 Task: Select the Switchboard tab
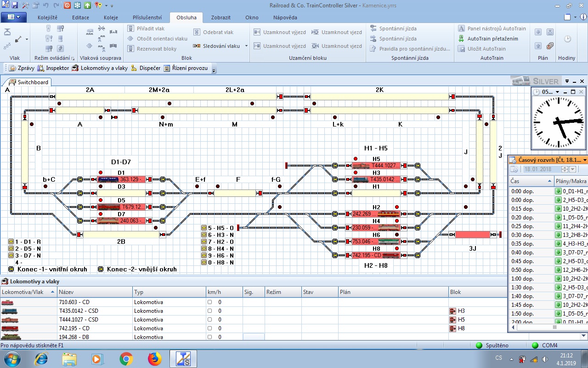pyautogui.click(x=28, y=82)
